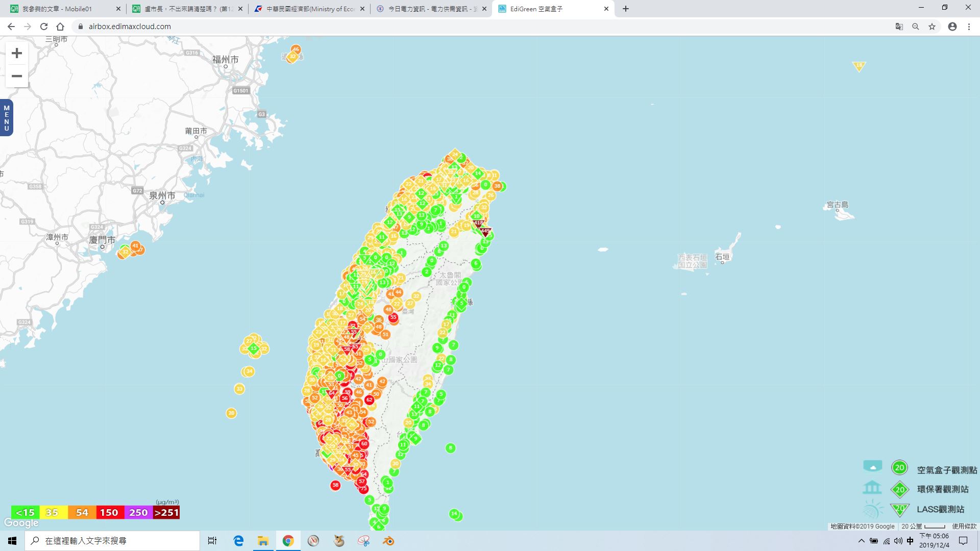The height and width of the screenshot is (551, 980).
Task: Click the orange 38 marker on the northeast coast
Action: coord(497,186)
